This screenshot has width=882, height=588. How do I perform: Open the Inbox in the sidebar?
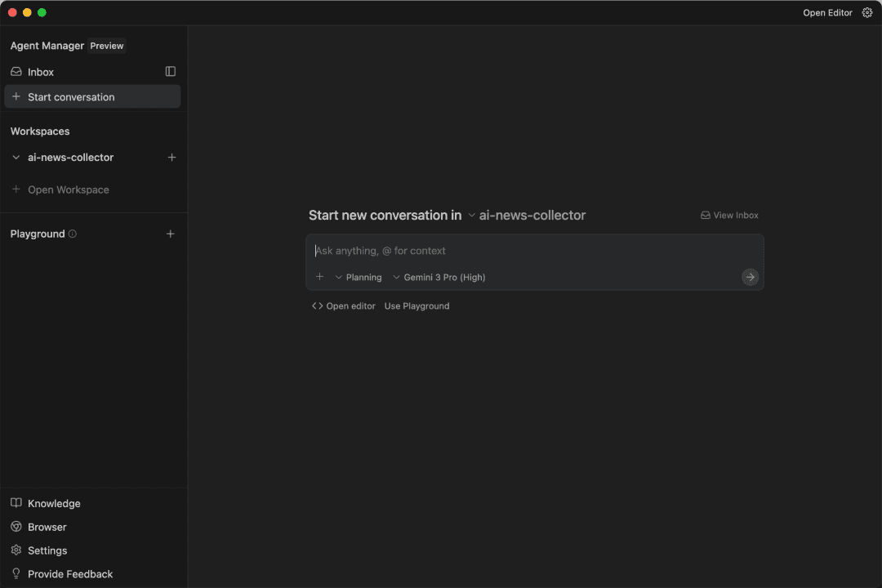tap(41, 72)
